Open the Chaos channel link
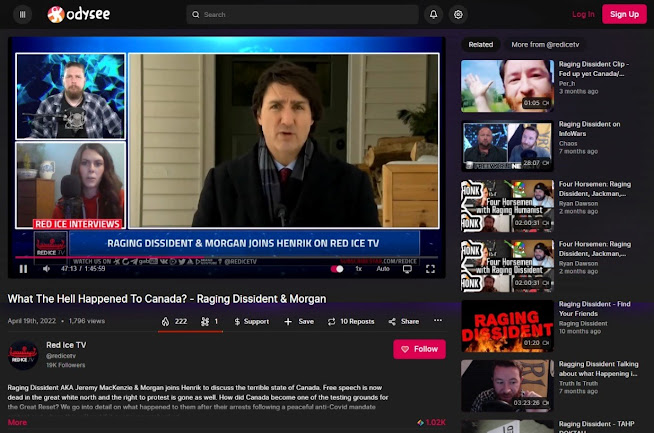Viewport: 654px width, 433px height. click(568, 143)
